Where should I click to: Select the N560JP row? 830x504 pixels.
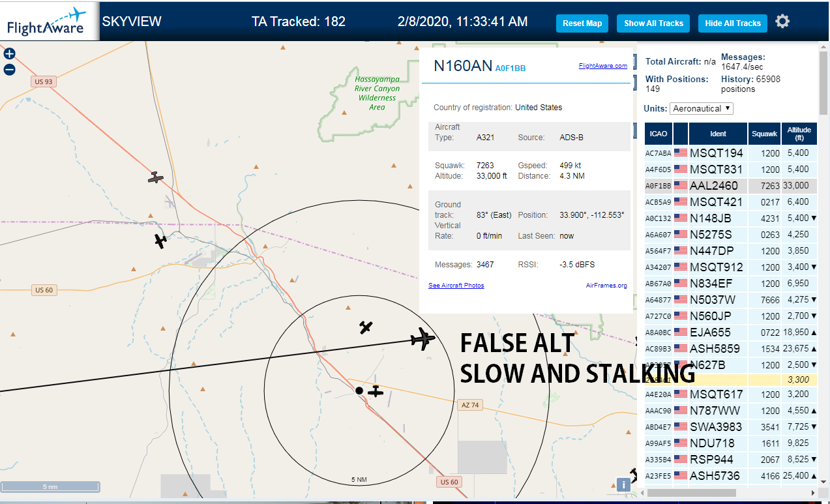click(x=731, y=316)
